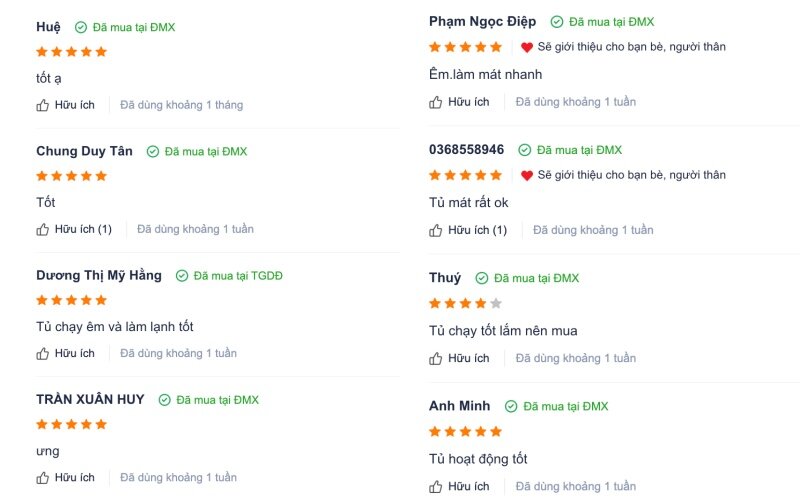Click "Hữu ích (1)" under "Tủ mát rất ok"
The width and height of the screenshot is (800, 500).
[x=477, y=230]
